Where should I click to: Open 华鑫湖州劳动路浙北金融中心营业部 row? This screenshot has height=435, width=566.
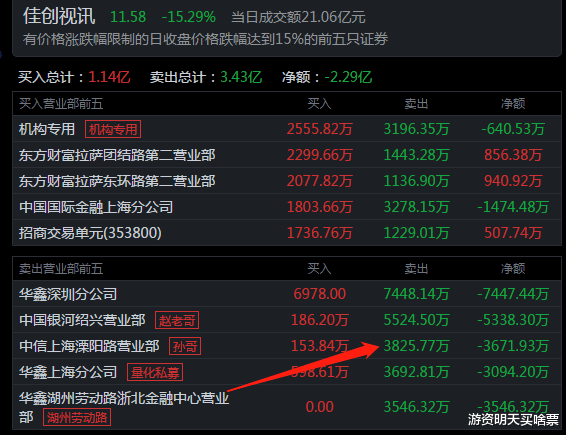tap(287, 407)
